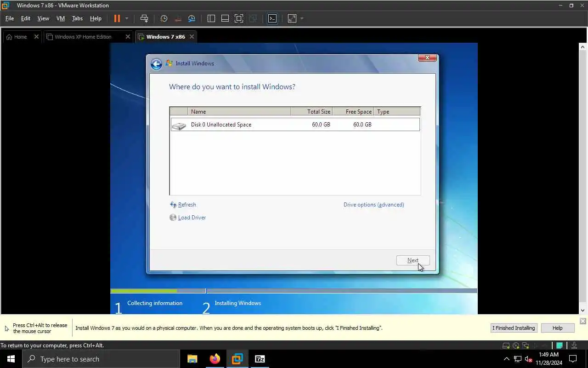Screen dimensions: 588x368
Task: Click VMware Workstation taskbar icon
Action: [237, 359]
